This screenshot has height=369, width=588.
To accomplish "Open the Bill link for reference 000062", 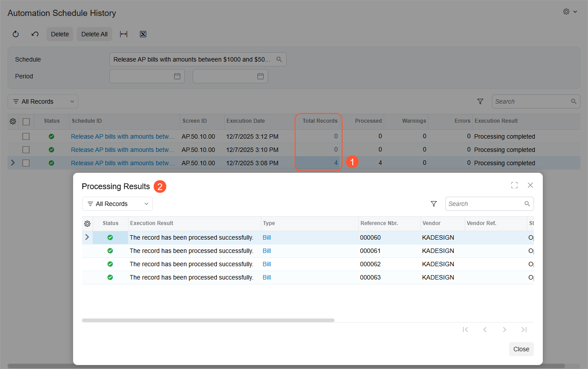I will [266, 264].
